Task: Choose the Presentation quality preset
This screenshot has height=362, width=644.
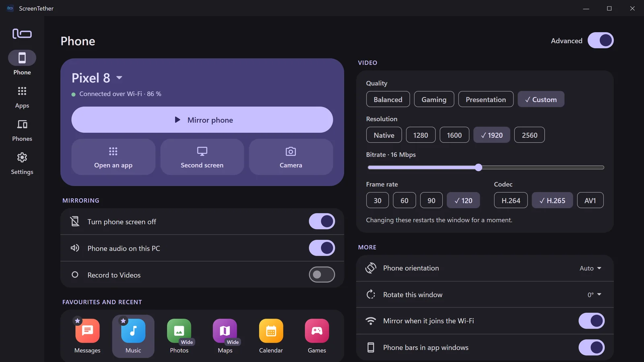Action: (x=486, y=99)
